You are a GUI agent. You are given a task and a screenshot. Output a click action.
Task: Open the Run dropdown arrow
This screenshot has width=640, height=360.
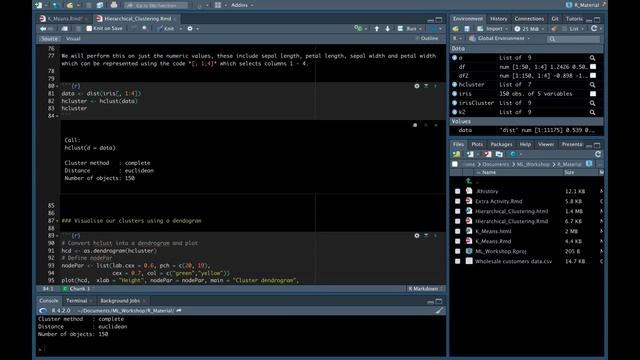pyautogui.click(x=420, y=29)
